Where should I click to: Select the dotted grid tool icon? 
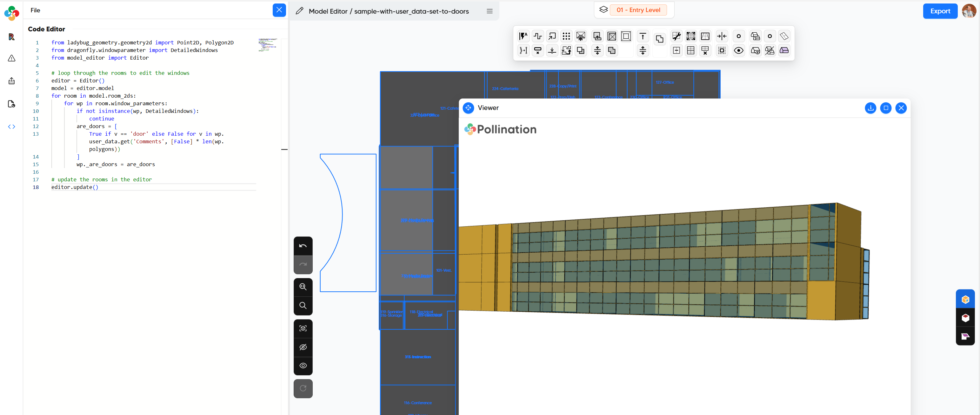pos(566,36)
